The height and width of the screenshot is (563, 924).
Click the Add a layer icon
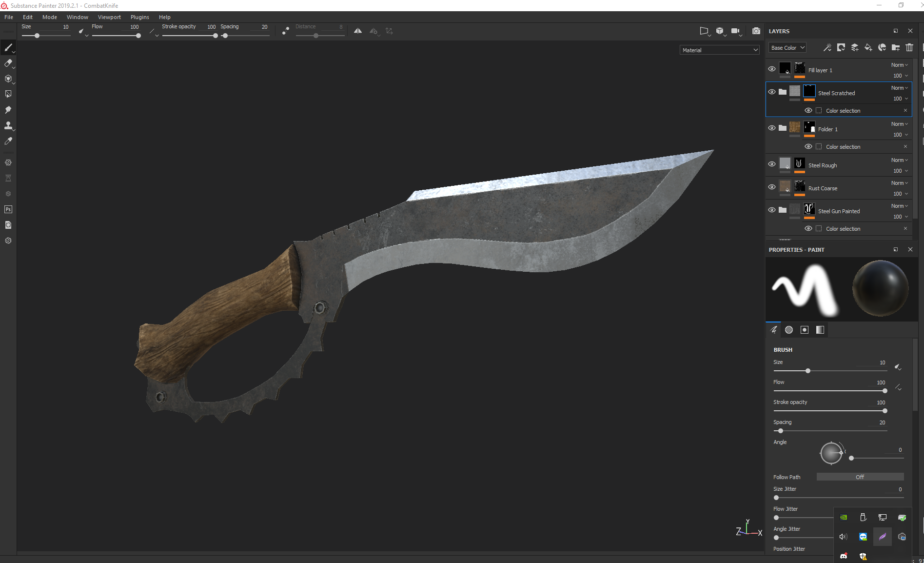tap(855, 47)
